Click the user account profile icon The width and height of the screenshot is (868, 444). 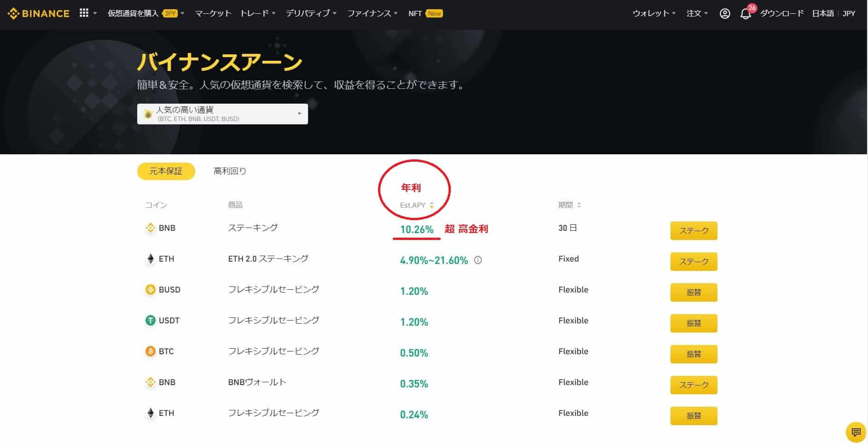coord(725,13)
